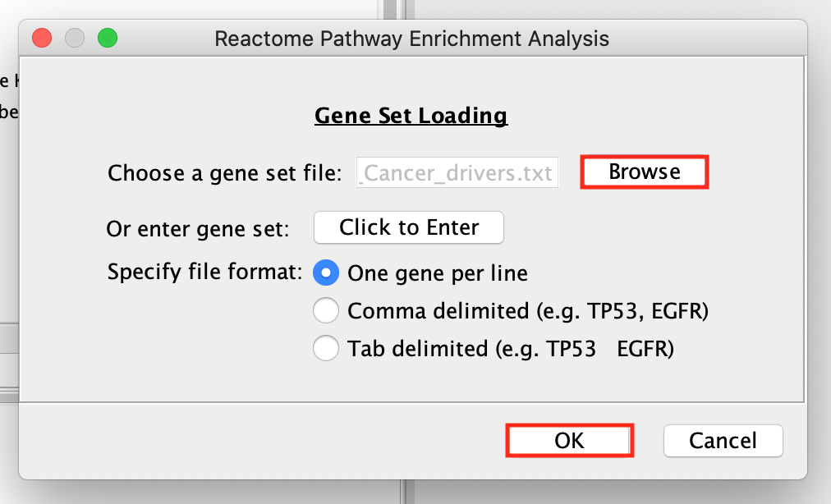831x504 pixels.
Task: Browse for a gene set file
Action: pyautogui.click(x=645, y=172)
